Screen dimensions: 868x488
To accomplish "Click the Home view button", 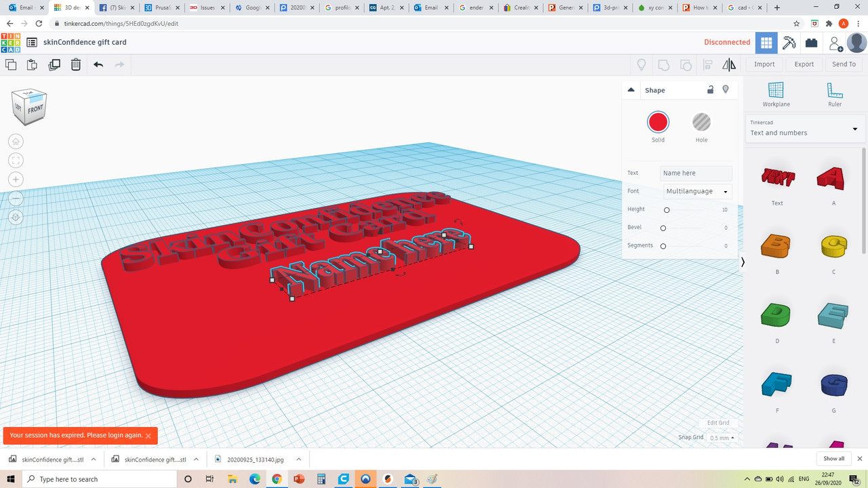I will point(16,142).
